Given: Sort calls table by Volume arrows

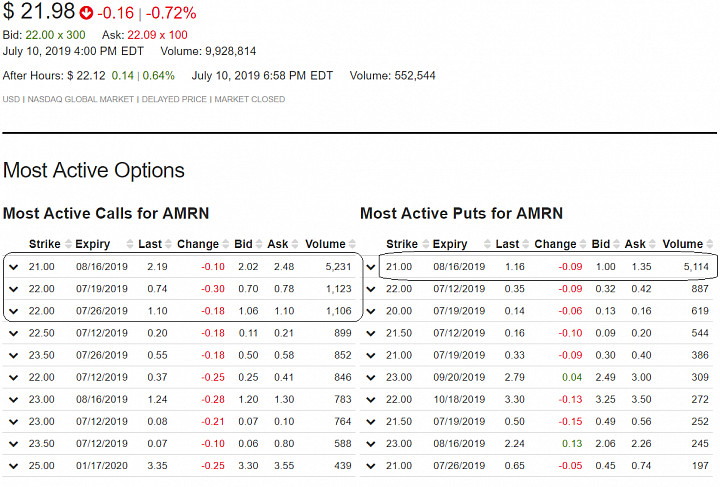Looking at the screenshot, I should pos(352,244).
